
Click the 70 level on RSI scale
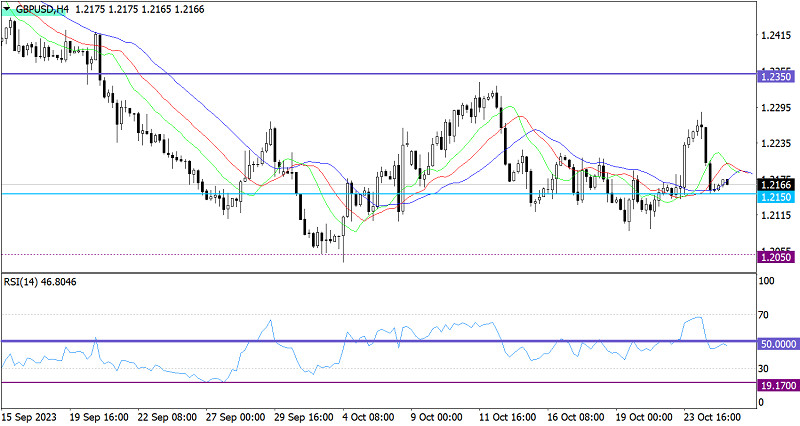point(765,315)
